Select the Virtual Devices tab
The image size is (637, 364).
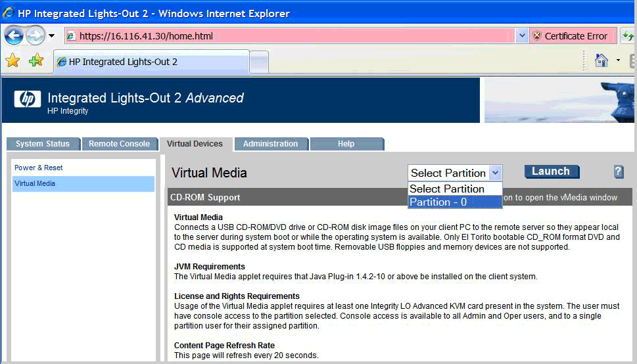point(195,144)
